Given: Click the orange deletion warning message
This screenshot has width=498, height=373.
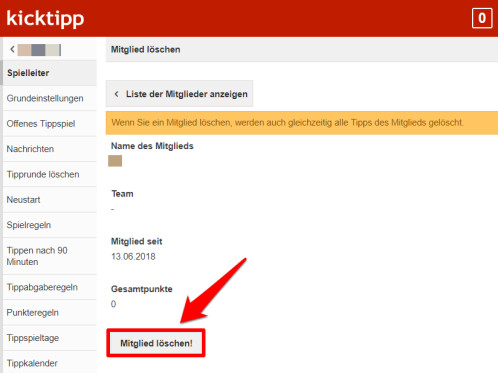Looking at the screenshot, I should tap(302, 123).
